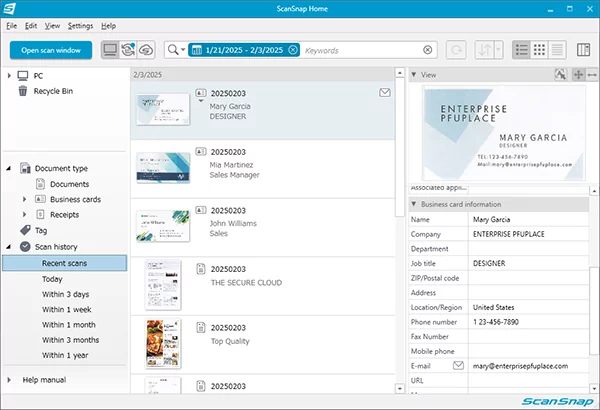Open the search type dropdown
Screen dimensions: 600x410
pyautogui.click(x=176, y=49)
